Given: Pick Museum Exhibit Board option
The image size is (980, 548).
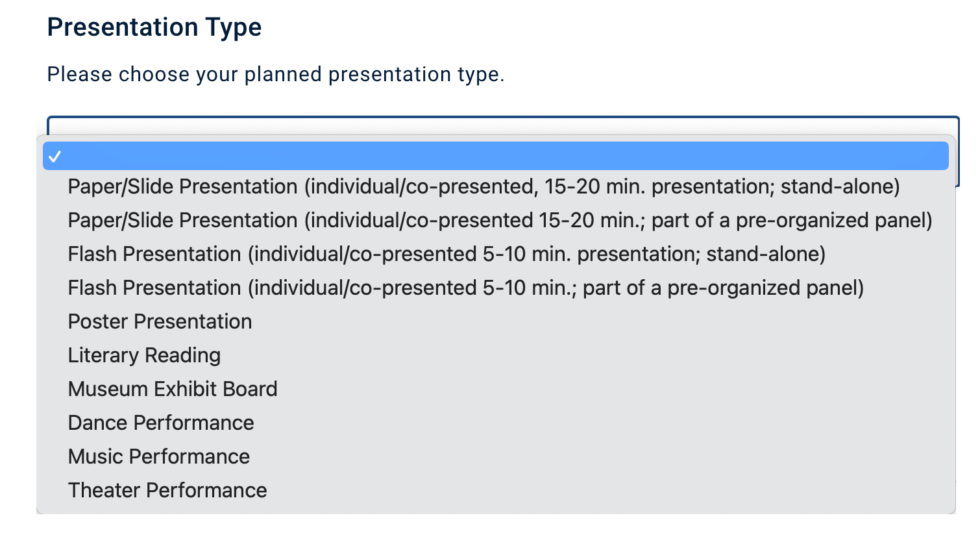Looking at the screenshot, I should 173,390.
